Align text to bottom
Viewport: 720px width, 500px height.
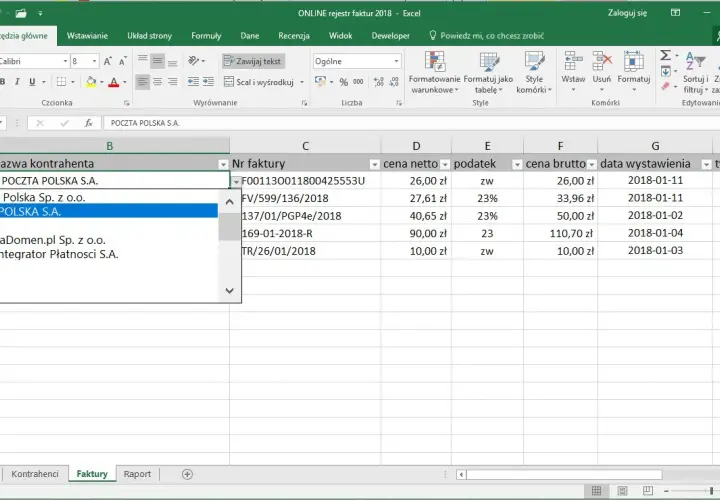click(x=173, y=61)
